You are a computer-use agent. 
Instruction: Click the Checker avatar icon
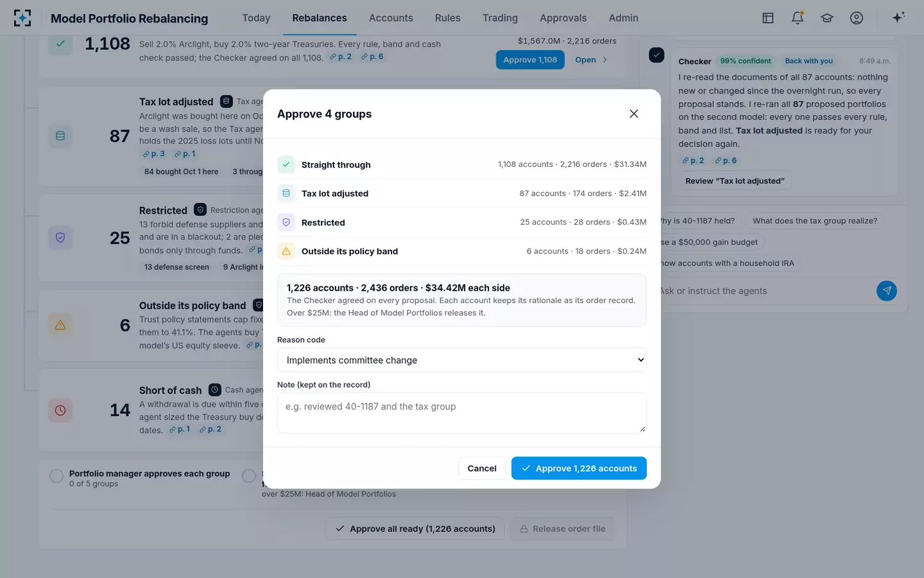(x=656, y=55)
